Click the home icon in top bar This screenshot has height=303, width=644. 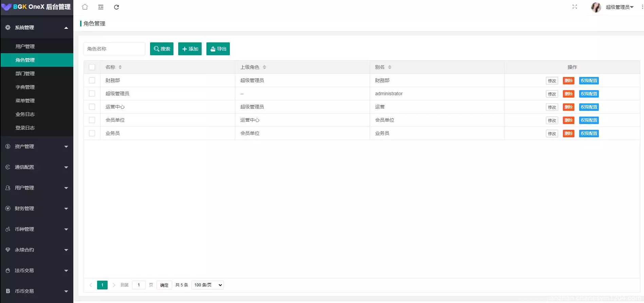click(x=85, y=7)
